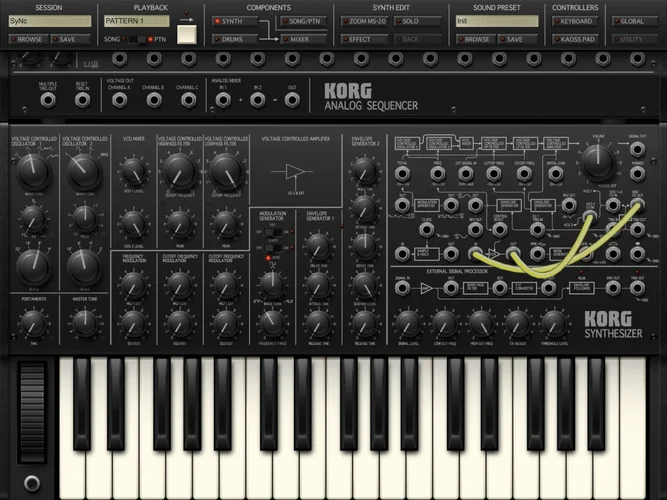Click the Envelope Generator 2 HOLD TIME knob

click(x=364, y=171)
